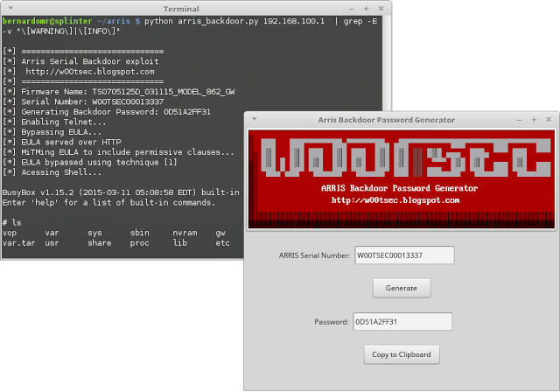
Task: Click 'bernardomr@splinter' prompt text
Action: pos(47,21)
